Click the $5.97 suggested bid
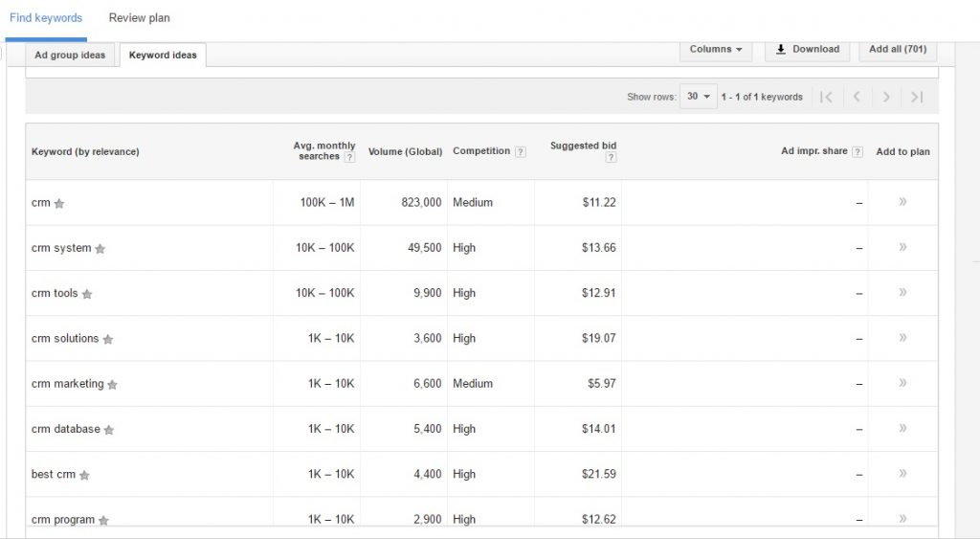The image size is (980, 539). (601, 383)
